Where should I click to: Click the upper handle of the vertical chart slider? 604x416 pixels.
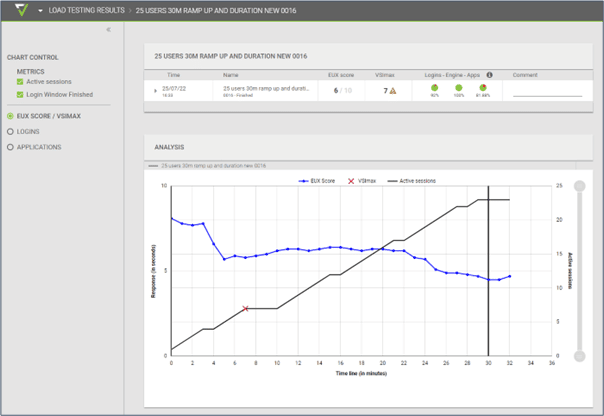[x=579, y=186]
